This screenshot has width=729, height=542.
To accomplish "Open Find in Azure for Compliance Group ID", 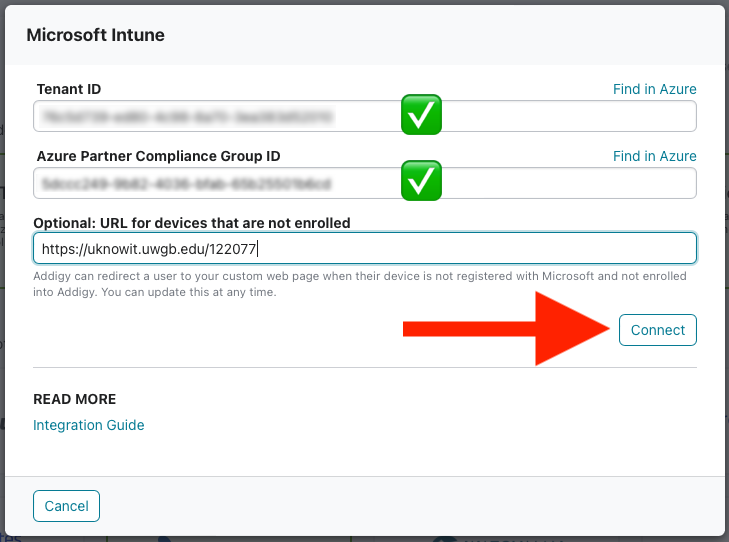I will pos(654,156).
